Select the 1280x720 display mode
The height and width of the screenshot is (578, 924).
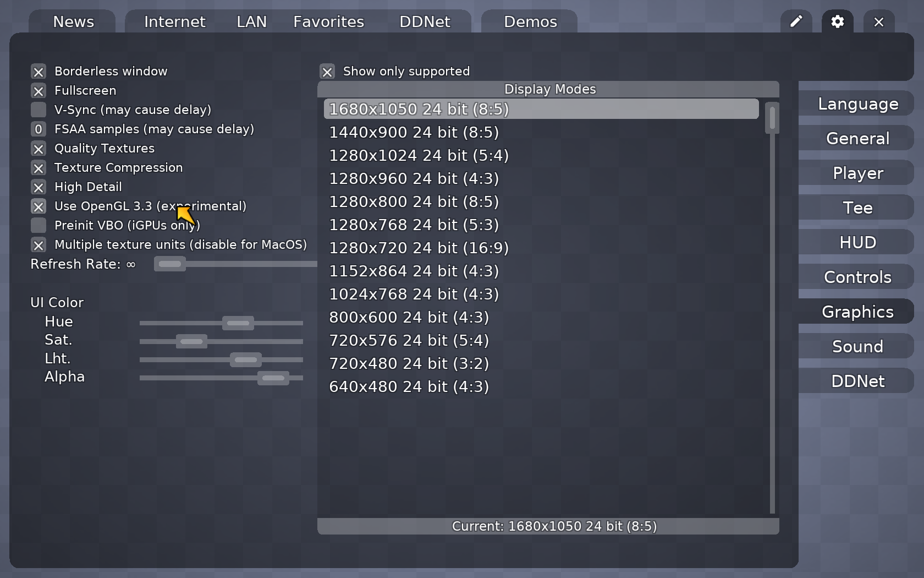[418, 248]
